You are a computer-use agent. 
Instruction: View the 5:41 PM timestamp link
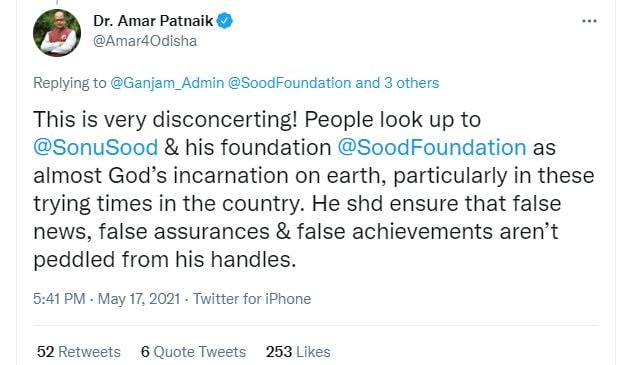59,298
